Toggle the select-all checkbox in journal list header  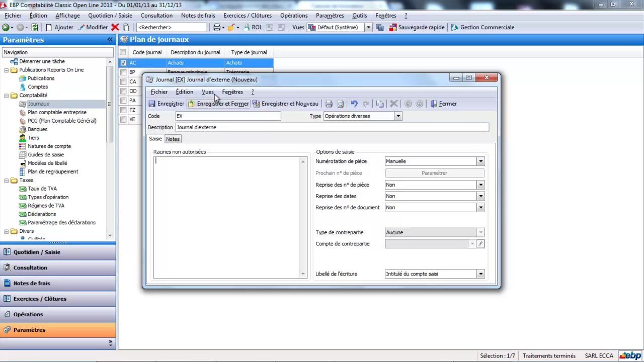(123, 52)
